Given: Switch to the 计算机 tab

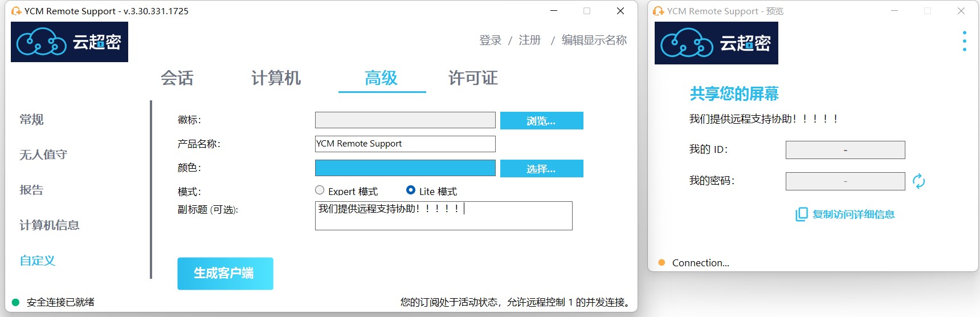Looking at the screenshot, I should click(x=276, y=78).
